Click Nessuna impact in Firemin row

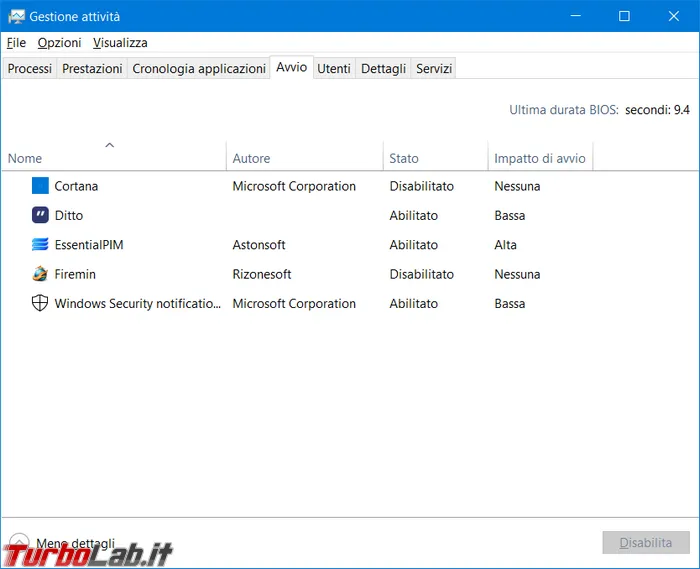[x=517, y=274]
